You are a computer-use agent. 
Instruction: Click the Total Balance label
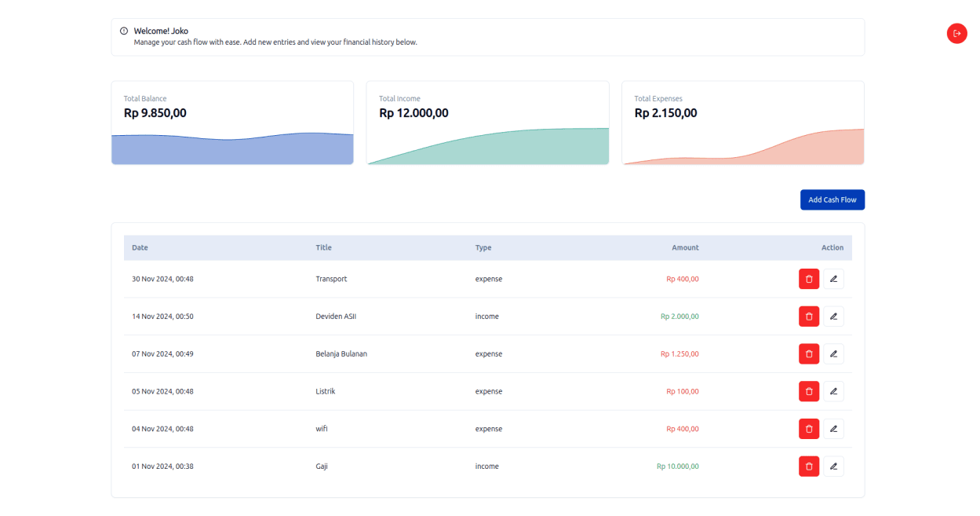145,99
